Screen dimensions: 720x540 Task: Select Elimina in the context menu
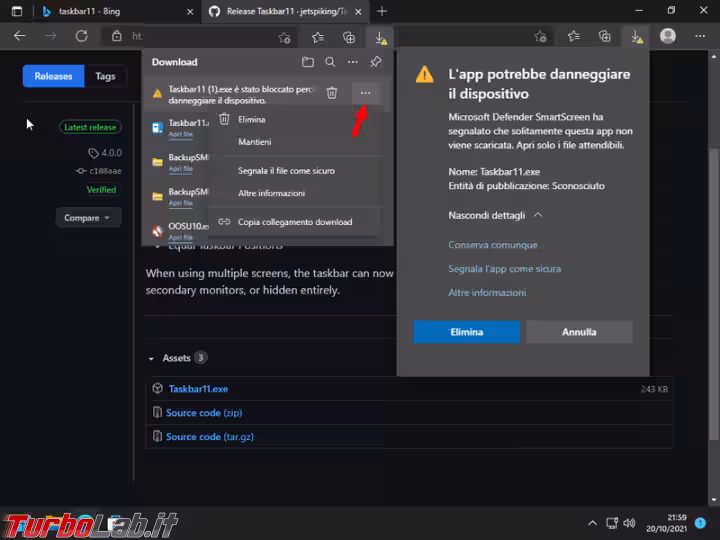[252, 120]
